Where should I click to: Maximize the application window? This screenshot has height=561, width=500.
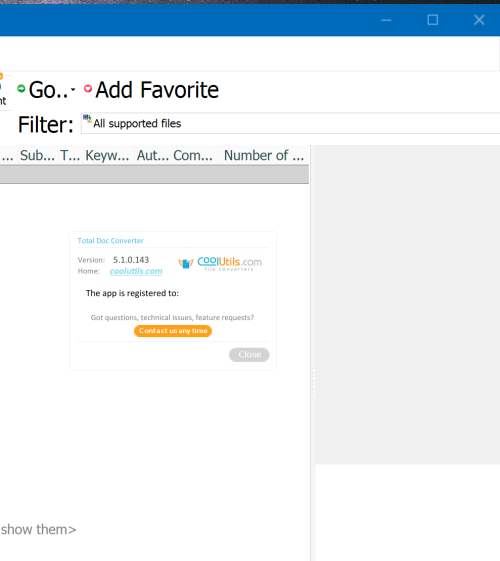click(x=433, y=20)
